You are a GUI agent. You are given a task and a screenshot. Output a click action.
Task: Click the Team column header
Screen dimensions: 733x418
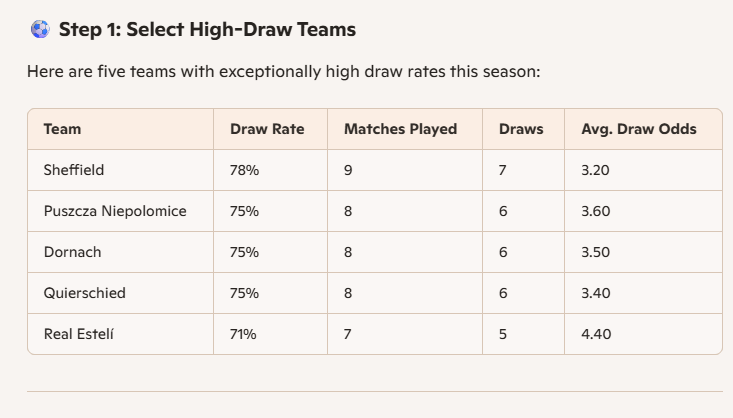[x=62, y=129]
